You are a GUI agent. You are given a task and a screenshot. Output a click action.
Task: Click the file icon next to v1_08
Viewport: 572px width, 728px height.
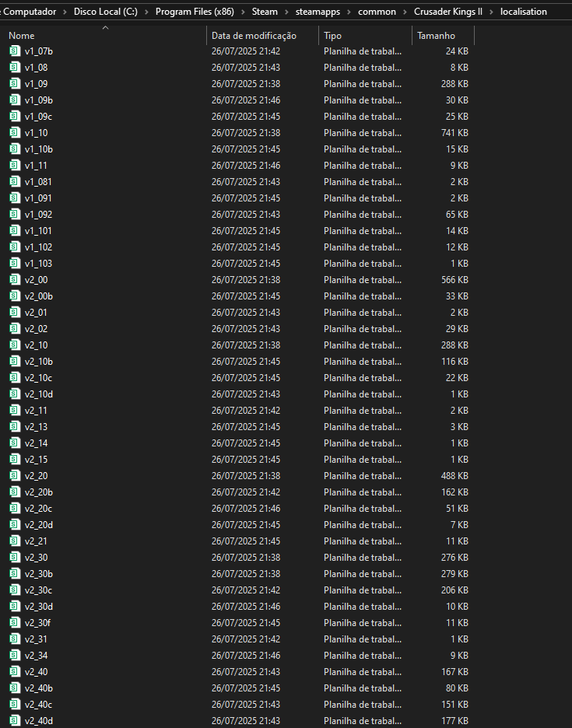point(15,67)
